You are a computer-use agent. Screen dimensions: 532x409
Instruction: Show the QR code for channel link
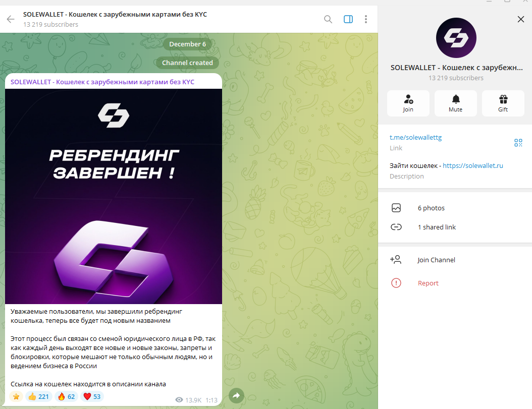518,143
